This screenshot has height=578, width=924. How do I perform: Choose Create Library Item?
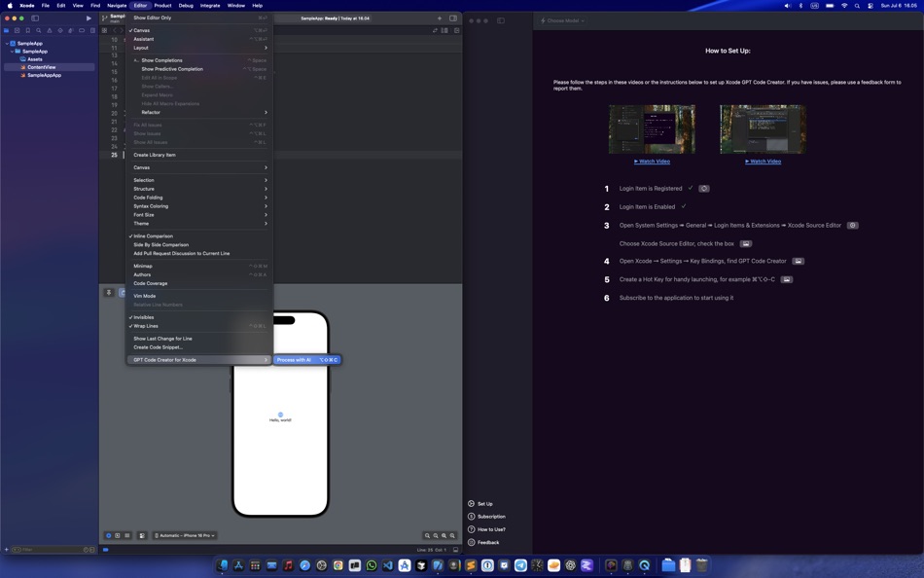(198, 155)
